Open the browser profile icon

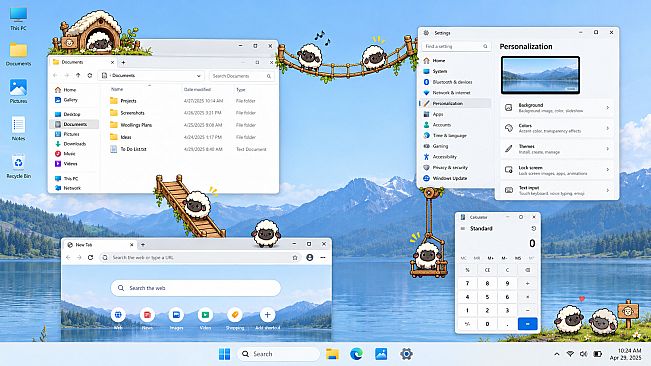[310, 257]
